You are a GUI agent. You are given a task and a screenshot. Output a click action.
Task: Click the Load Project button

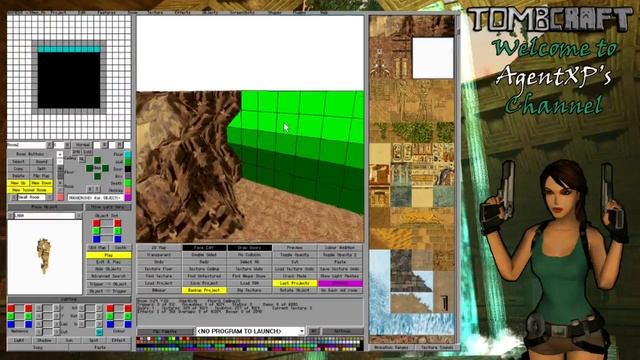pos(159,283)
